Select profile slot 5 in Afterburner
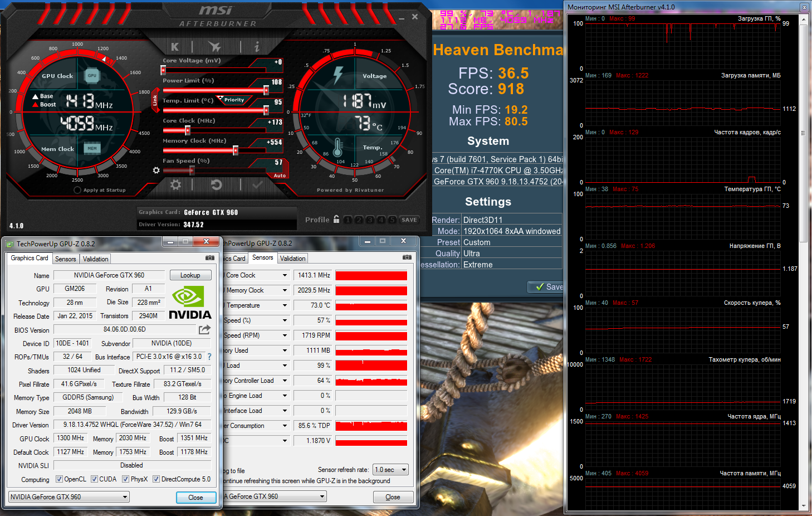The image size is (812, 516). pos(392,220)
